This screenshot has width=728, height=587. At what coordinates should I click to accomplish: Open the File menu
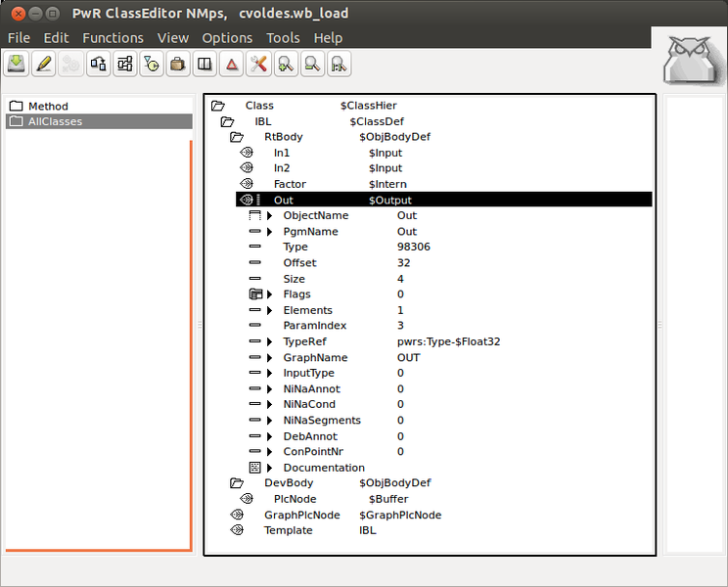tap(19, 38)
